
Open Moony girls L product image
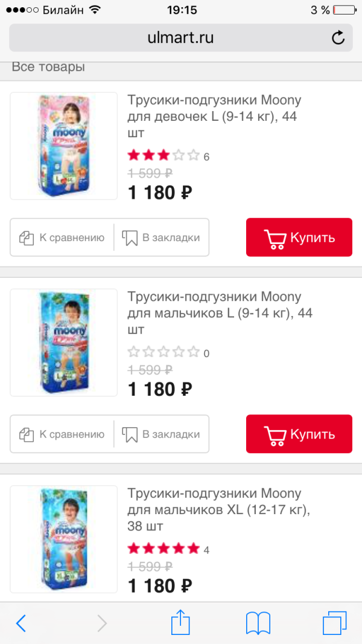click(63, 146)
